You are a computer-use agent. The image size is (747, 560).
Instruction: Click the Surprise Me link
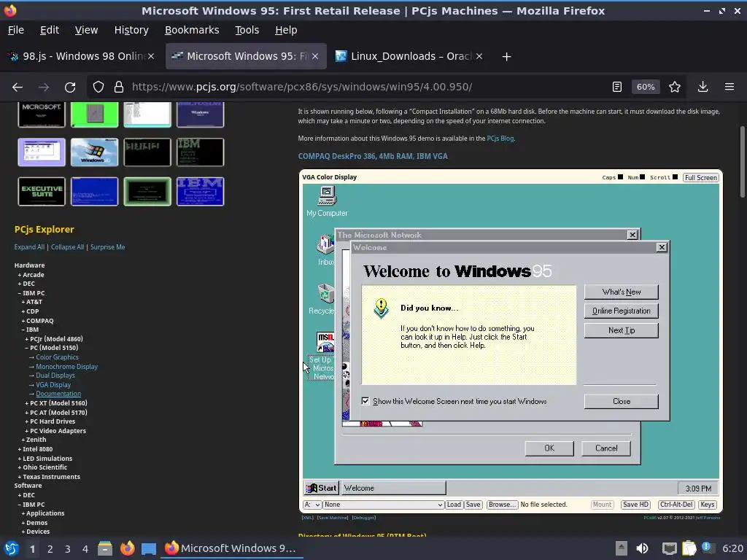coord(108,247)
